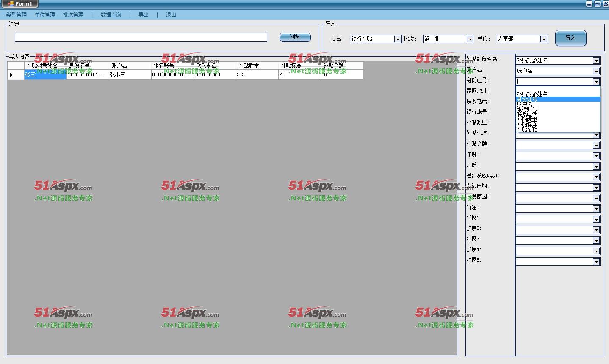Screen dimensions: 609x364
Task: Click the file path input field
Action: (141, 38)
